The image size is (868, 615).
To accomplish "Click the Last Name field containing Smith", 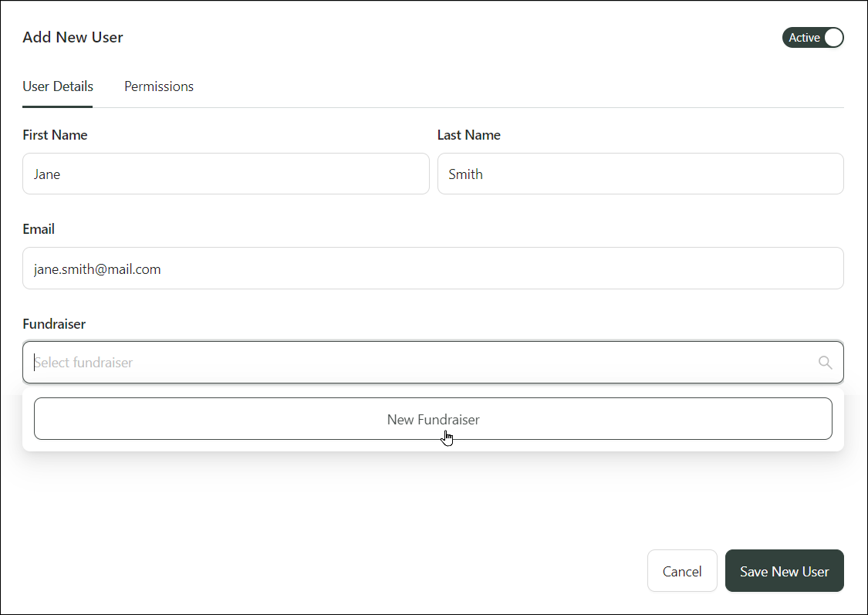I will (640, 174).
